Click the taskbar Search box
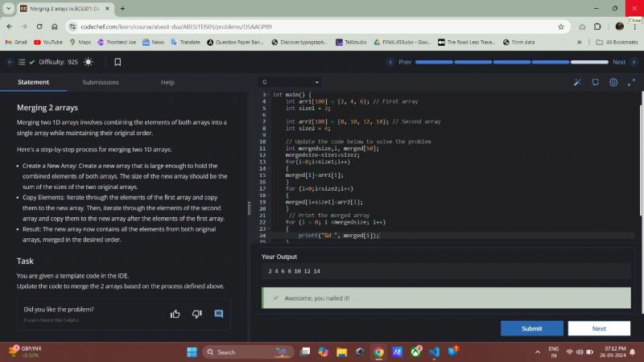Viewport: 644px width, 362px height. [x=248, y=352]
